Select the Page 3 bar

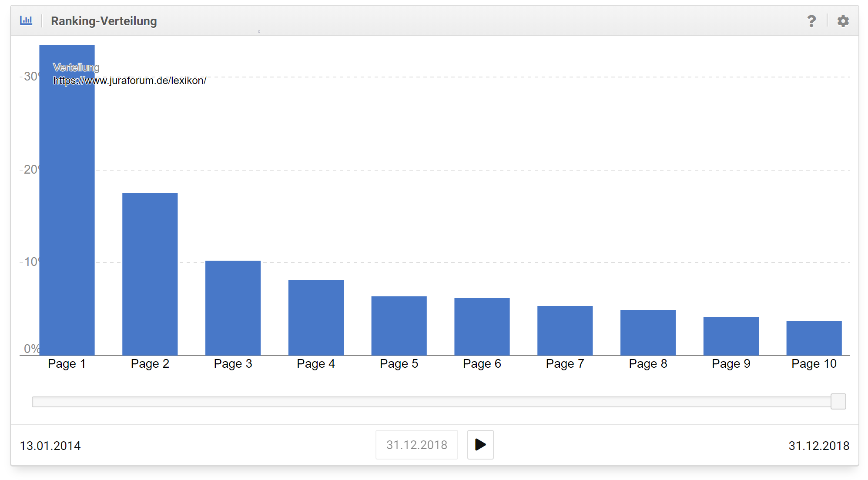click(233, 308)
